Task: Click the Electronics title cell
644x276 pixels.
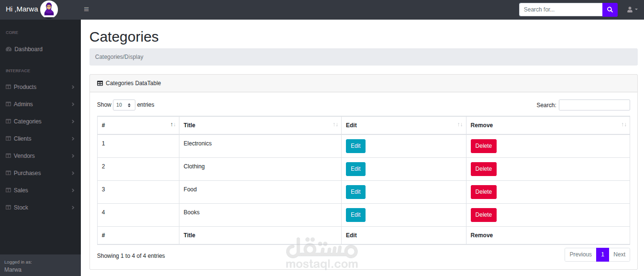Action: [260, 146]
